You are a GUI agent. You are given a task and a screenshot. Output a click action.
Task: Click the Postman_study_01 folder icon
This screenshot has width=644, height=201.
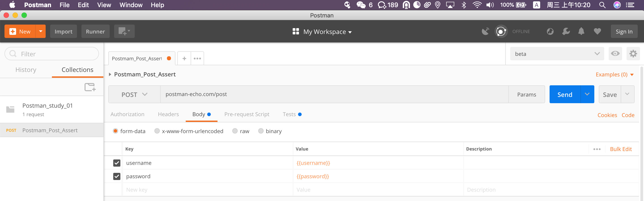10,109
